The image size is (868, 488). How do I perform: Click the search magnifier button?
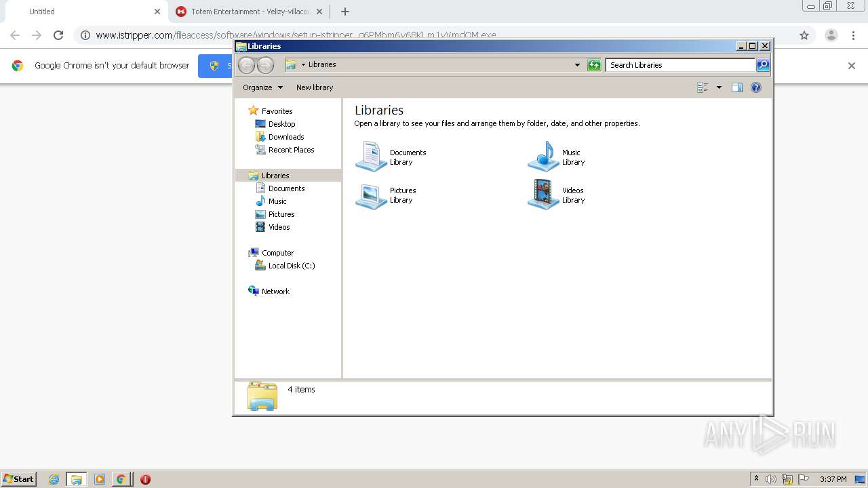pos(763,65)
